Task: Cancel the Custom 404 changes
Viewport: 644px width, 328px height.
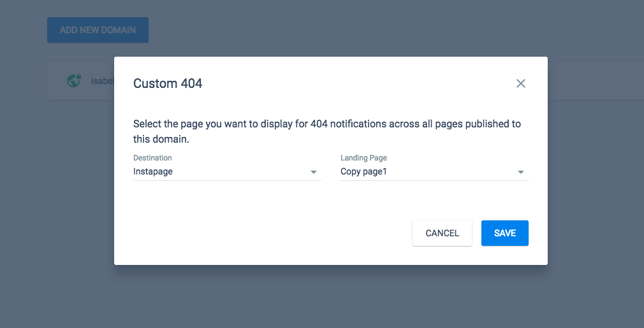Action: point(442,233)
